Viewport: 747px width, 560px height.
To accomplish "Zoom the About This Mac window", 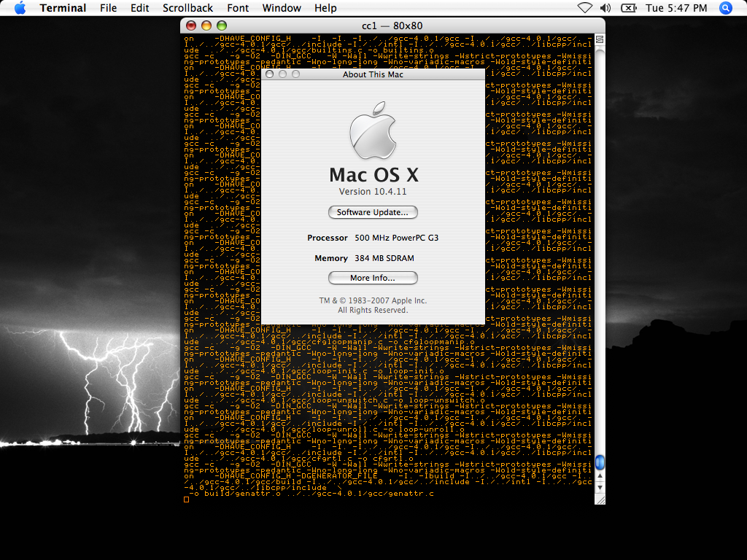I will pos(296,74).
